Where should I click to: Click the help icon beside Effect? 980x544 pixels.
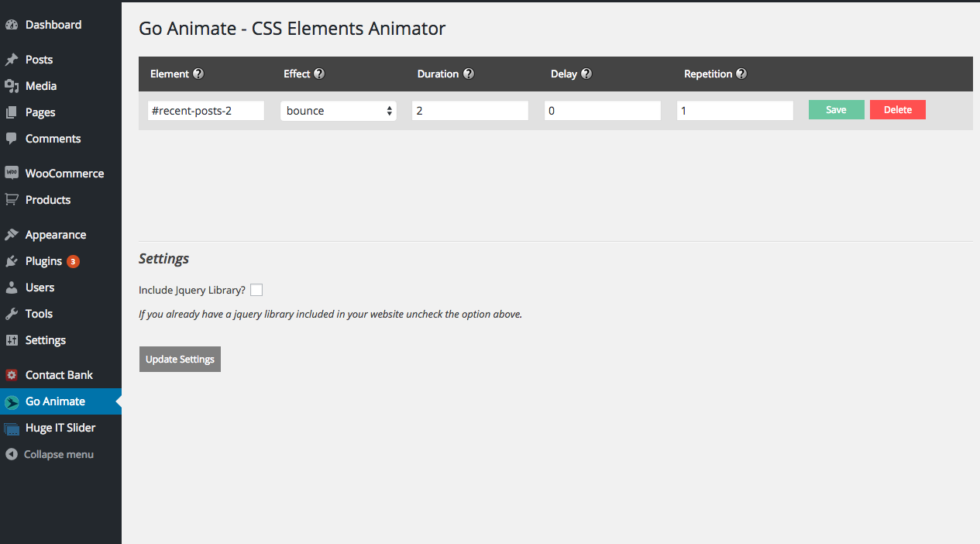click(x=319, y=74)
